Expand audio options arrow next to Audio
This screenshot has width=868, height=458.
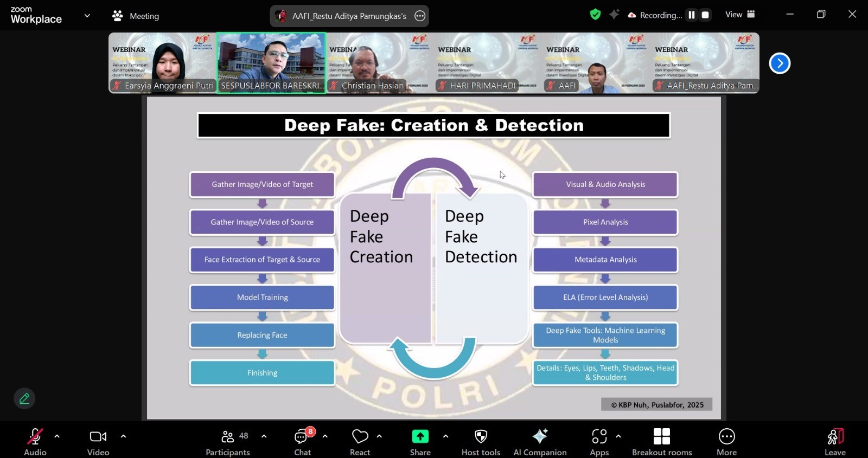[x=57, y=436]
